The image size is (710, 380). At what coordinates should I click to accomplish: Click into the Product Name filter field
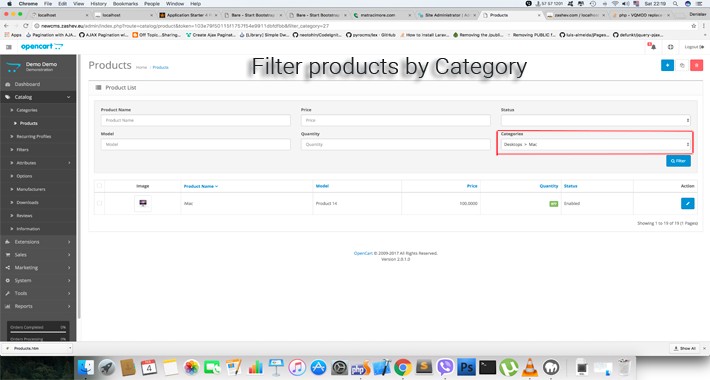click(196, 120)
